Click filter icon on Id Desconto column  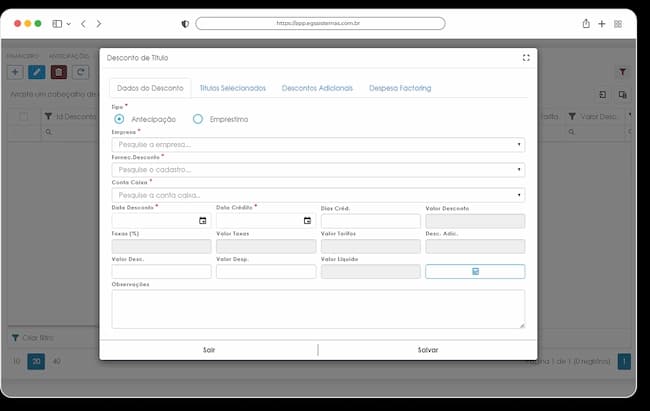[x=49, y=117]
